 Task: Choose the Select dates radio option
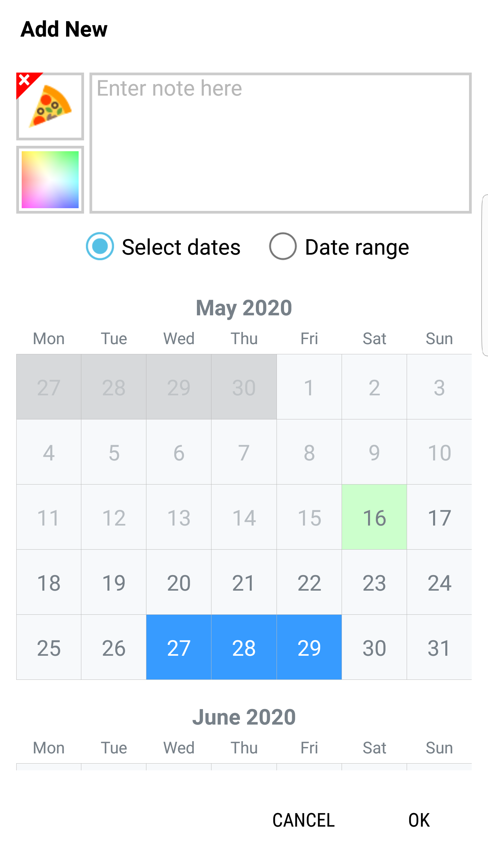point(163,246)
